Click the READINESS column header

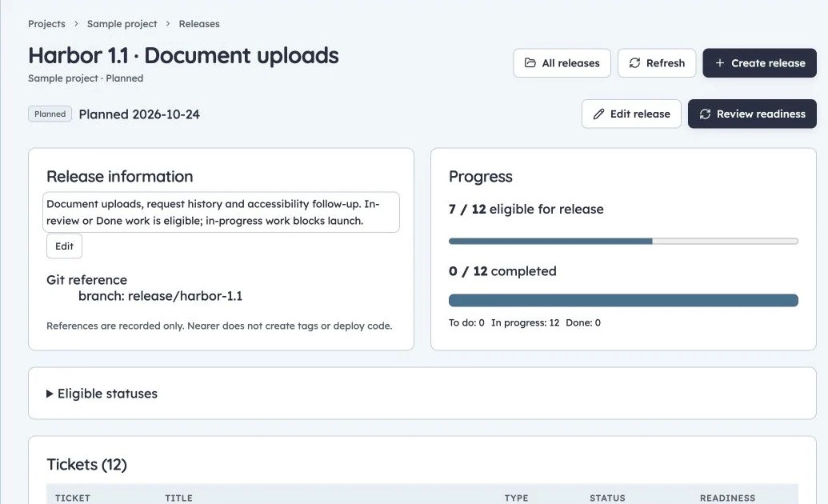(x=728, y=498)
